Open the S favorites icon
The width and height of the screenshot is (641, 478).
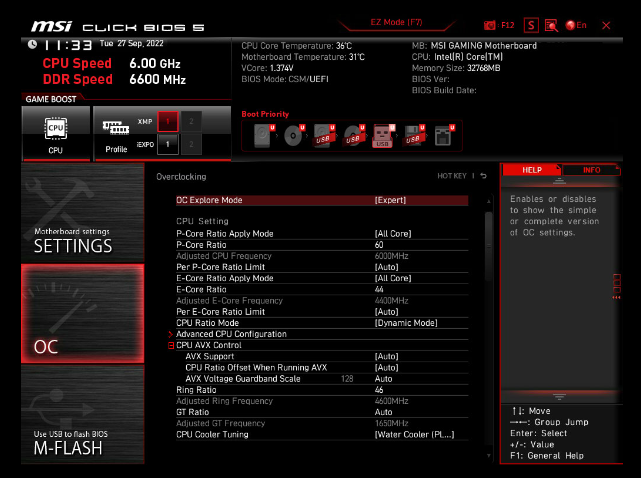[531, 25]
